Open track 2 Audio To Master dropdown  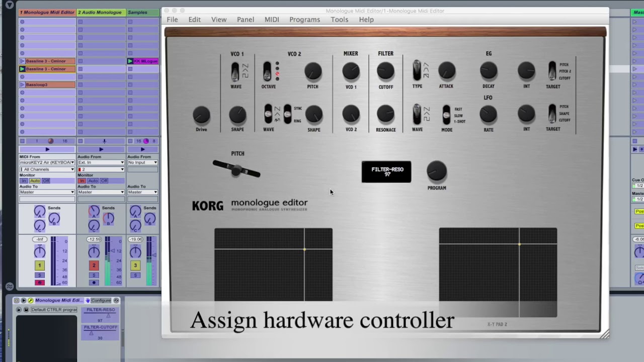tap(101, 192)
